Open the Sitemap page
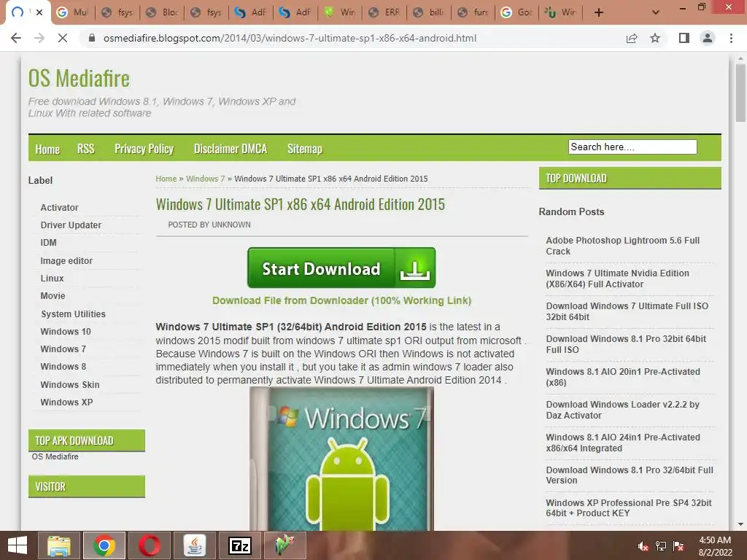Image resolution: width=747 pixels, height=560 pixels. (304, 149)
